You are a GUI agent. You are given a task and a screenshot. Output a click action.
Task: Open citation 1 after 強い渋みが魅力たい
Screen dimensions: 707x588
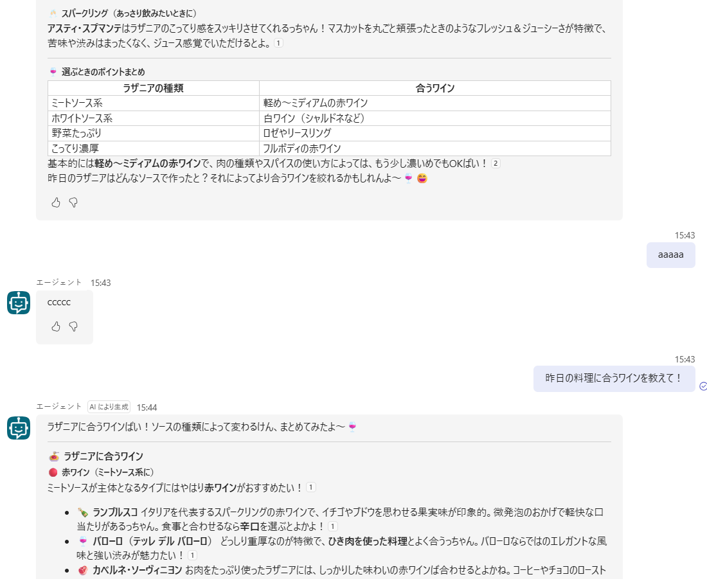point(192,555)
